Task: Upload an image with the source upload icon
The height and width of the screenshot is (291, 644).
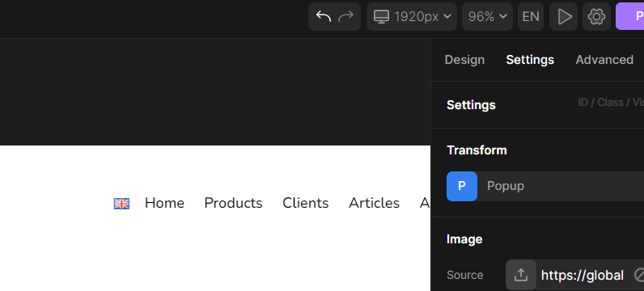Action: pos(521,275)
